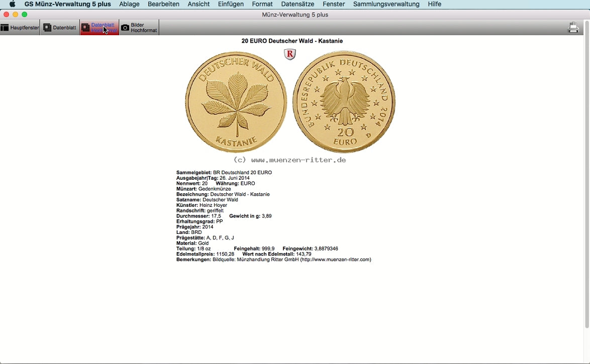Open the Hilfe menu
590x364 pixels.
click(434, 4)
